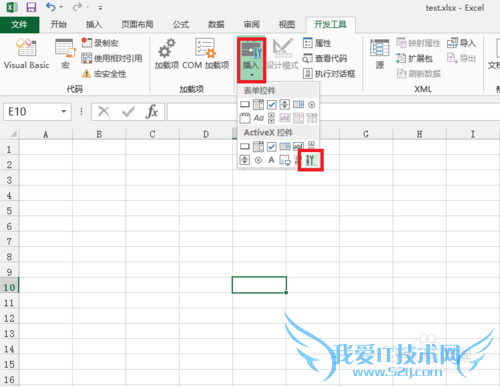The image size is (500, 387).
Task: Select the ActiveX List Box icon
Action: [x=285, y=146]
